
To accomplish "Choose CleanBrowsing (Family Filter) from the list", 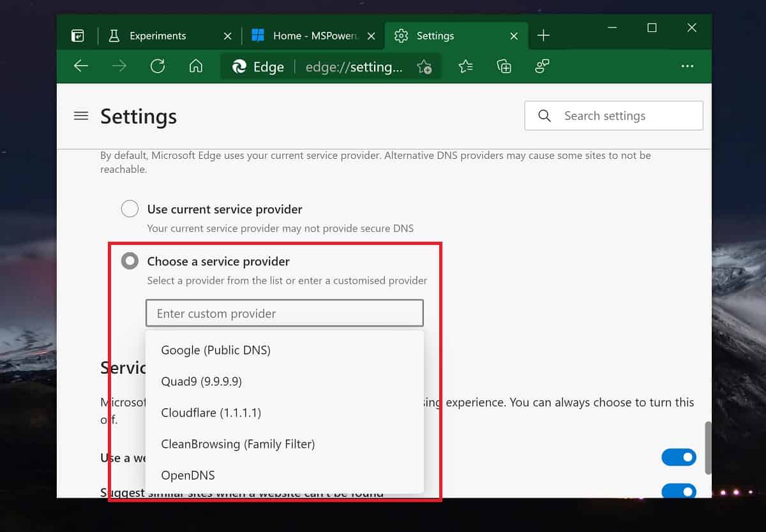I will pyautogui.click(x=285, y=444).
